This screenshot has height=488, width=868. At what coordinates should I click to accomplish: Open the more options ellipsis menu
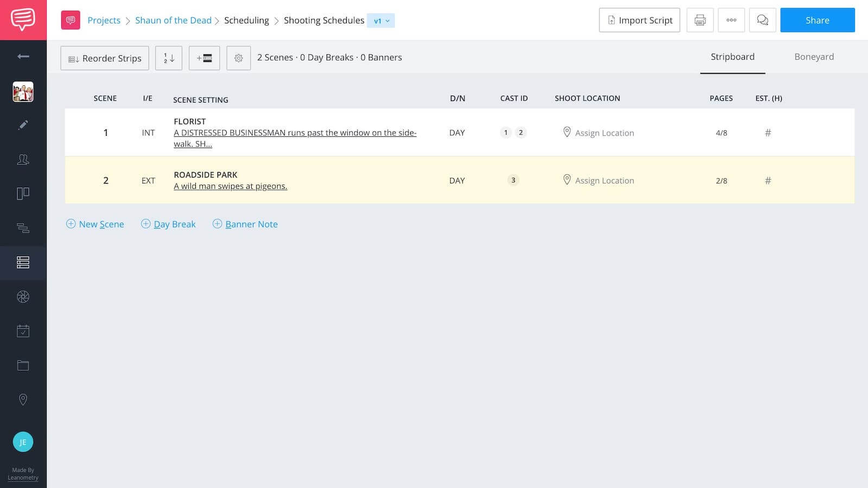(x=731, y=20)
